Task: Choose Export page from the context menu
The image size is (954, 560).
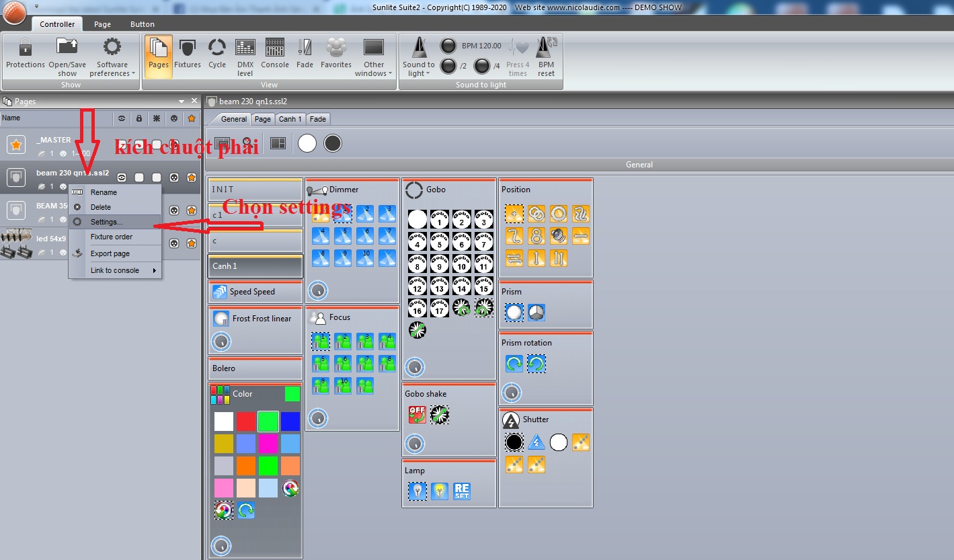Action: (116, 253)
